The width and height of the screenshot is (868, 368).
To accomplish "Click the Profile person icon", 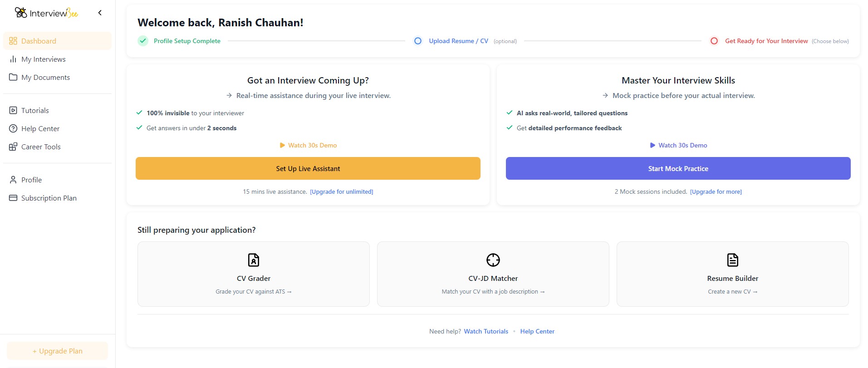I will pyautogui.click(x=13, y=180).
